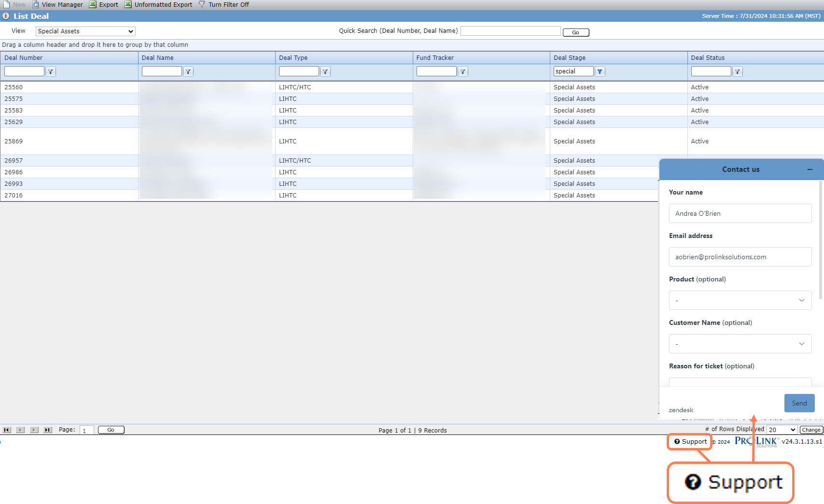This screenshot has height=504, width=824.
Task: Open filter menu for Deal Name column
Action: coord(188,71)
